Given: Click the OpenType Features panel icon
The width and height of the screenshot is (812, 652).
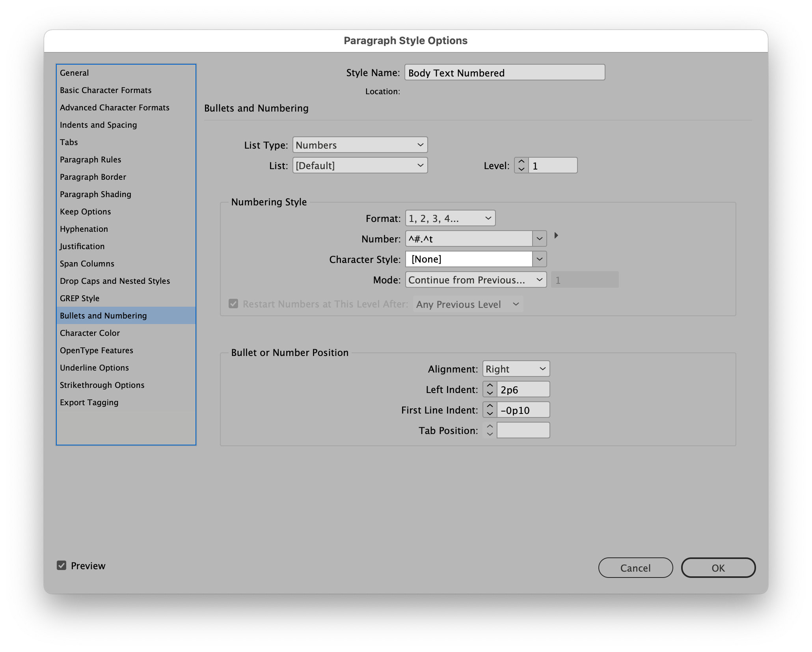Looking at the screenshot, I should coord(97,349).
